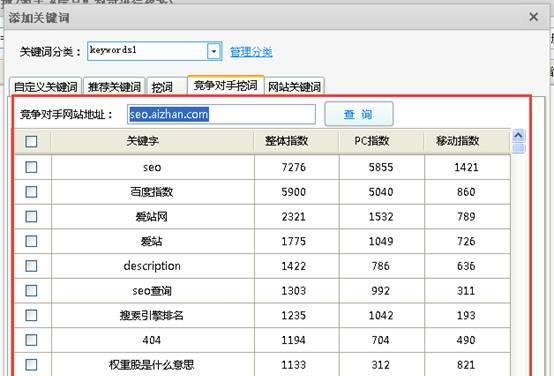Check the box for the 搜索引擎排名 row
The width and height of the screenshot is (554, 376).
[x=31, y=315]
